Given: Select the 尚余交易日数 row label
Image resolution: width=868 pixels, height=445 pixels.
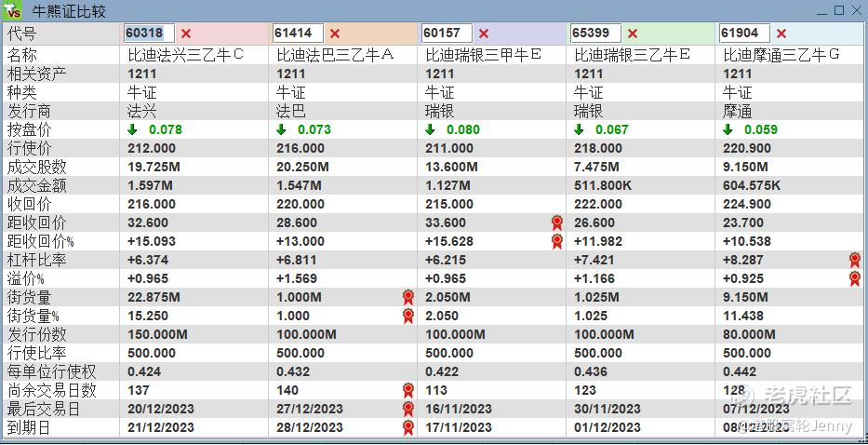Looking at the screenshot, I should pos(51,391).
